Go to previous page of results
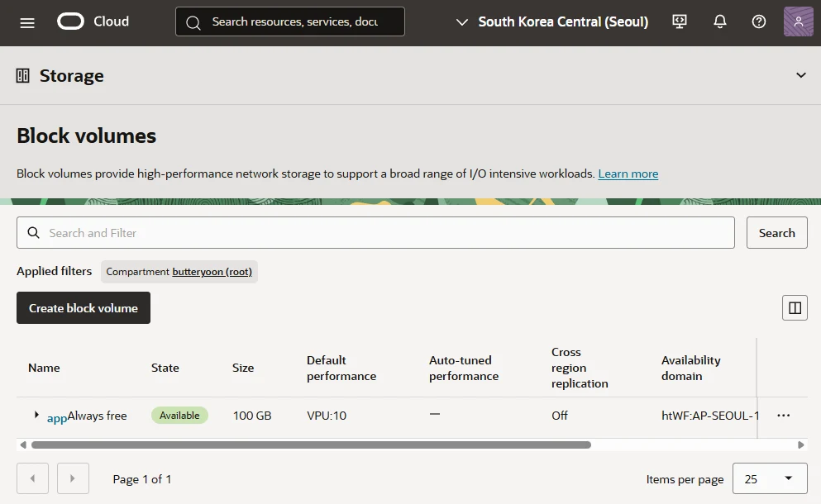Screen dimensions: 821x504 pos(32,478)
